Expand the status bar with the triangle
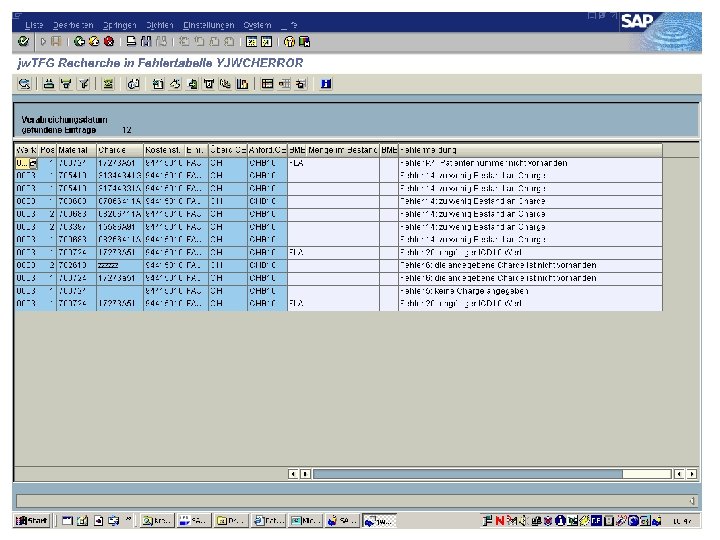The image size is (720, 540). (x=692, y=501)
